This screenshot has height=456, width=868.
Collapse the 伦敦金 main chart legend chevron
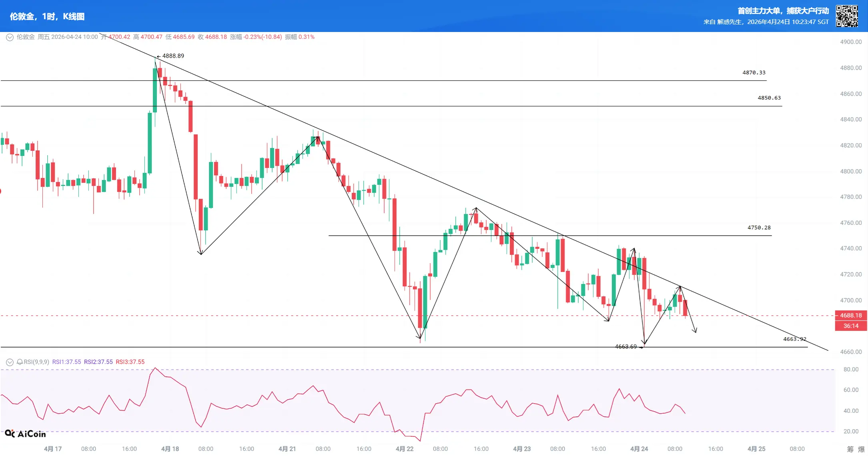(x=10, y=37)
